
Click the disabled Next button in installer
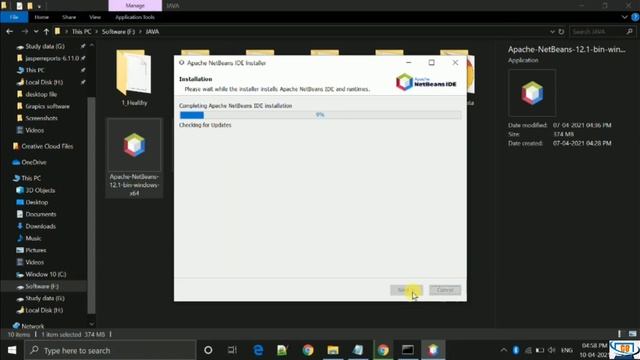point(406,290)
